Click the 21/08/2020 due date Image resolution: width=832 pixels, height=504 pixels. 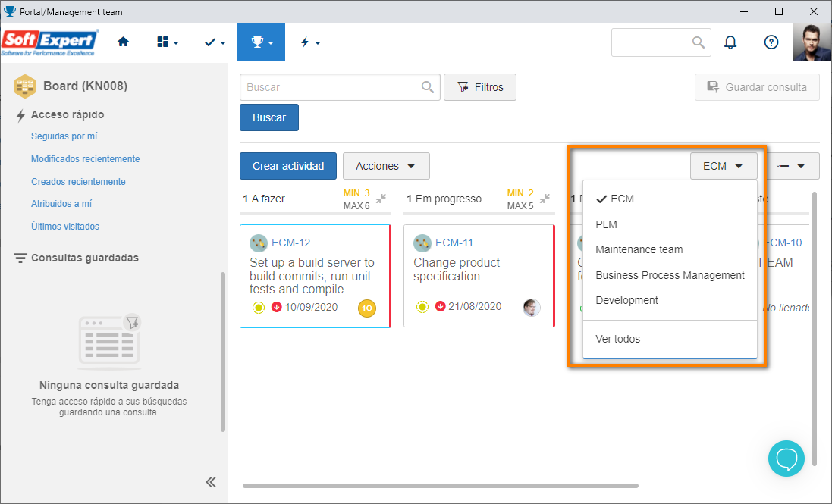pyautogui.click(x=475, y=306)
